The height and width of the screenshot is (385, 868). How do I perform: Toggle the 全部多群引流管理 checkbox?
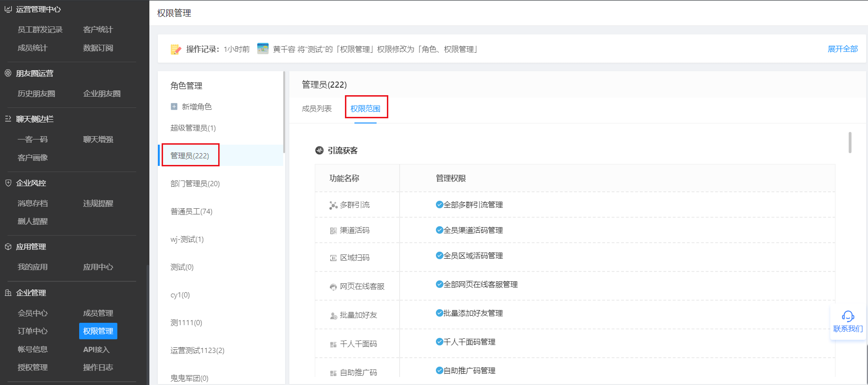(439, 205)
